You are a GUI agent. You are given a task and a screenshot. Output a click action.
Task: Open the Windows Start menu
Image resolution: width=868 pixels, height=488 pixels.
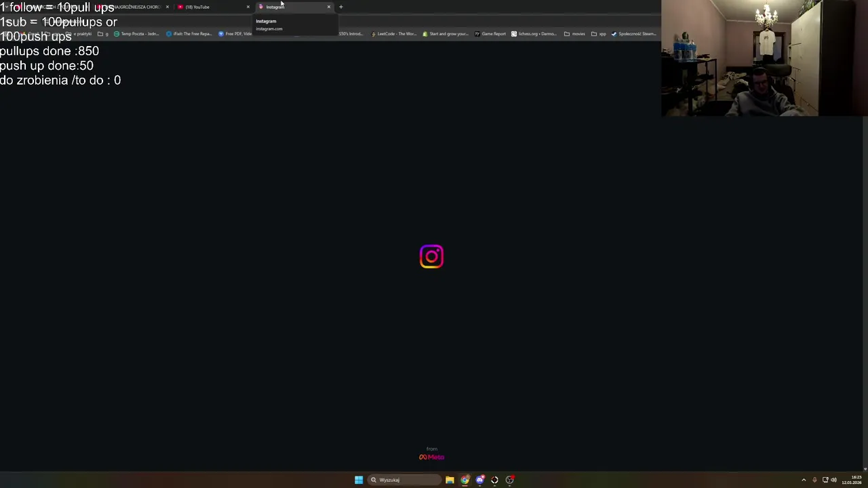pyautogui.click(x=359, y=480)
